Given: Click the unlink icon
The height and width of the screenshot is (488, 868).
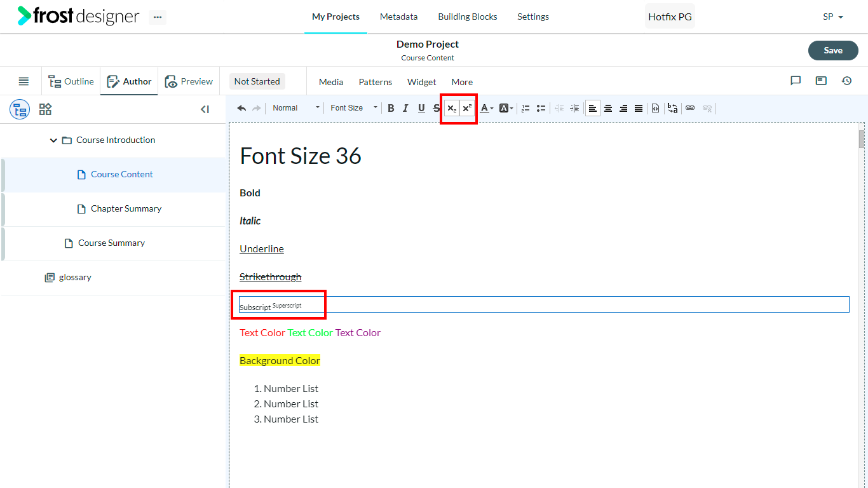Looking at the screenshot, I should click(x=707, y=108).
